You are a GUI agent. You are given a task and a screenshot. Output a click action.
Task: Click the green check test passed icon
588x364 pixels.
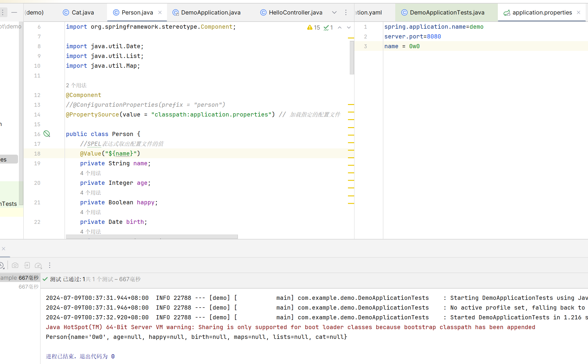click(x=45, y=279)
